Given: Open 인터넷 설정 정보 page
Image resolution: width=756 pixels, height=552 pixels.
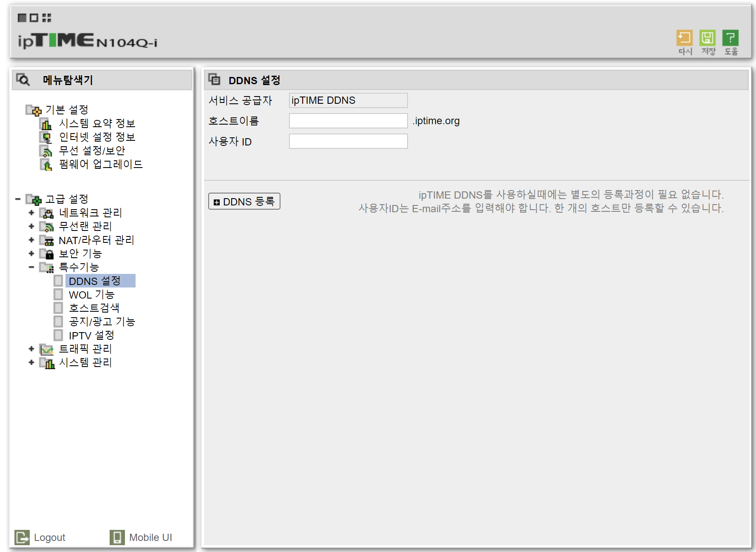Looking at the screenshot, I should click(97, 137).
